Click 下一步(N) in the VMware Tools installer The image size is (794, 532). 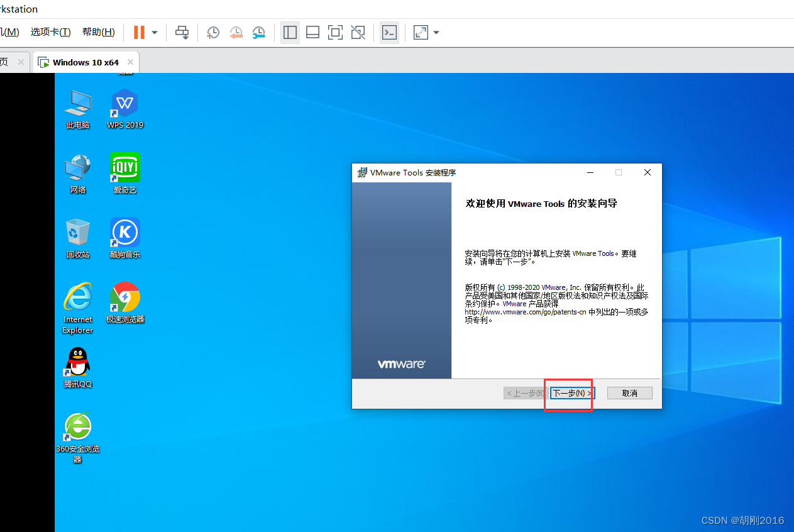[568, 393]
